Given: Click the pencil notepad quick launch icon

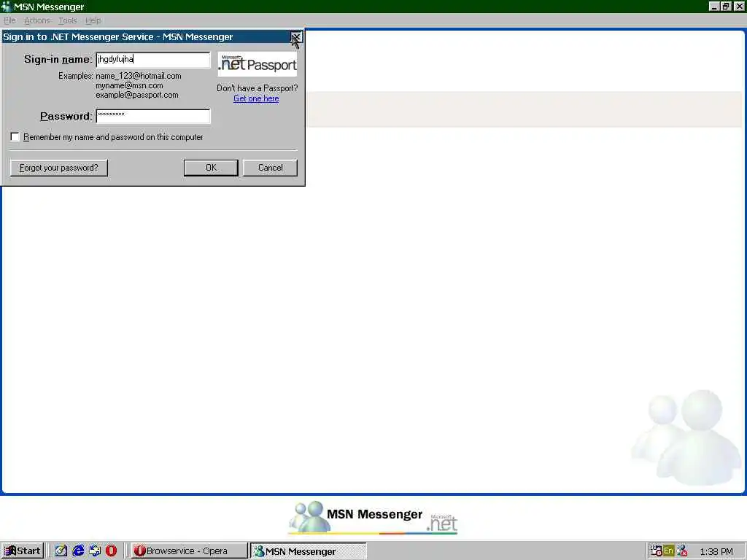Looking at the screenshot, I should tap(61, 551).
